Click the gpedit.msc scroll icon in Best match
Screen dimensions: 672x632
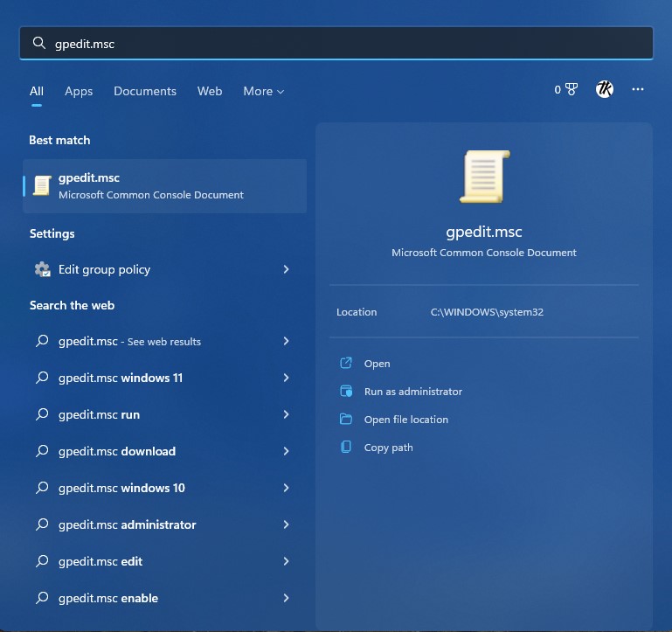coord(42,185)
